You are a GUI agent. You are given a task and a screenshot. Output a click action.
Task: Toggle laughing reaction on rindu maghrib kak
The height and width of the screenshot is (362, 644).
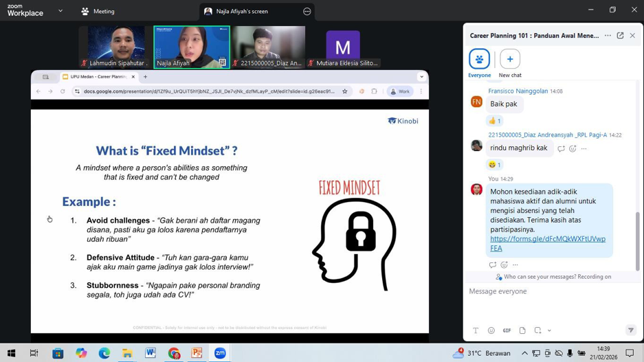pyautogui.click(x=495, y=165)
